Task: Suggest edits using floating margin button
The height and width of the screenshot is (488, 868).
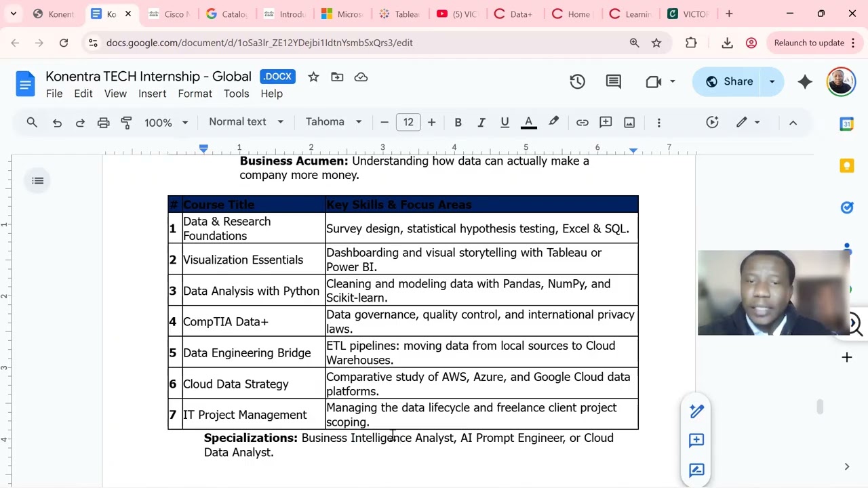Action: 696,470
